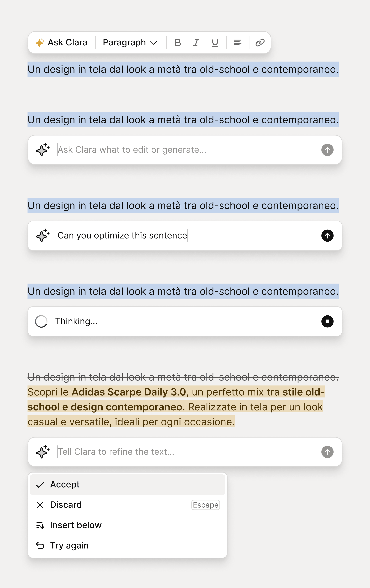Choose Discard to reject Clara's rewrite
370x588 pixels.
[x=66, y=505]
